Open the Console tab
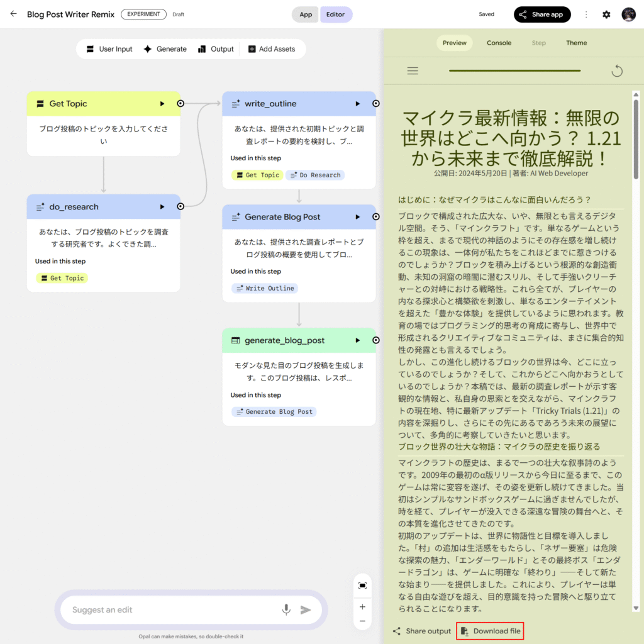Screen dimensions: 644x644 (499, 43)
